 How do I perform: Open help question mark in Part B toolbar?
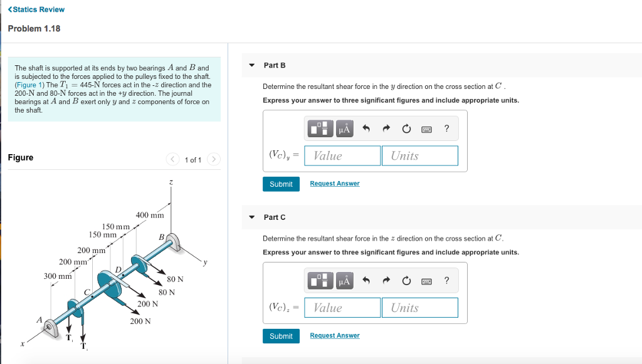(446, 128)
